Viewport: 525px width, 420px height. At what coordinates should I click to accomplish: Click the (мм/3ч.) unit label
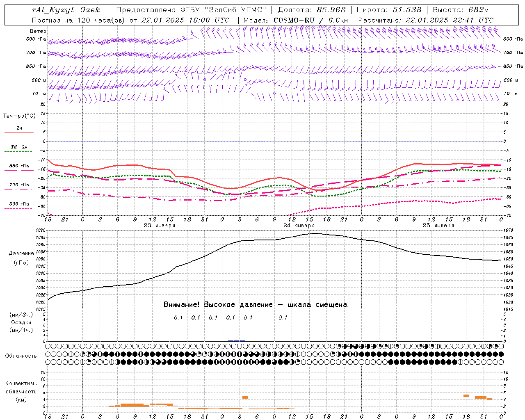21,315
